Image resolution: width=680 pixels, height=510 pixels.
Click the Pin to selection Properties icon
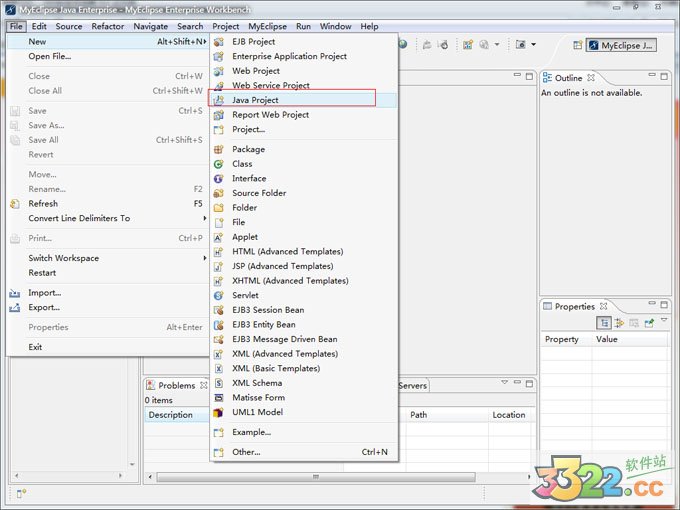click(x=649, y=323)
